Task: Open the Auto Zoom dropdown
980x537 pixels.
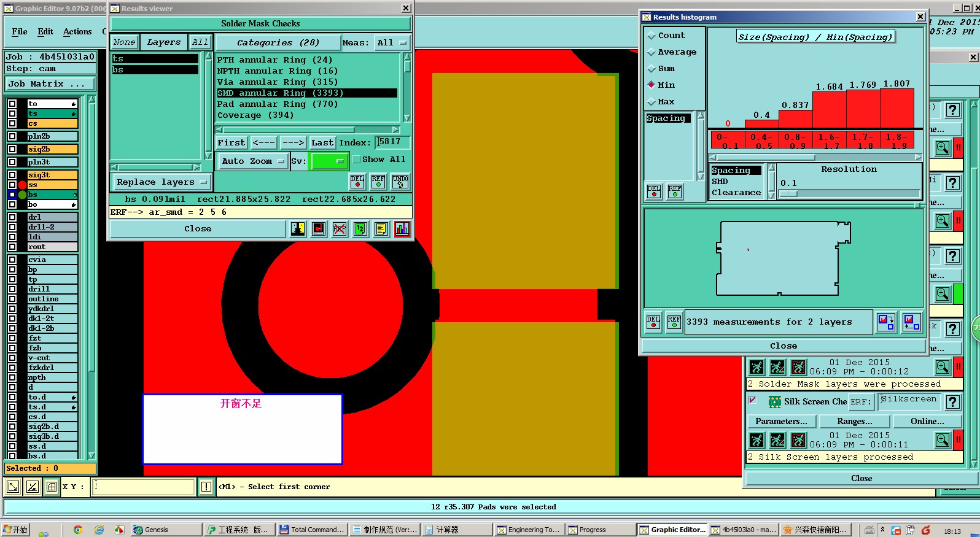Action: (x=253, y=161)
